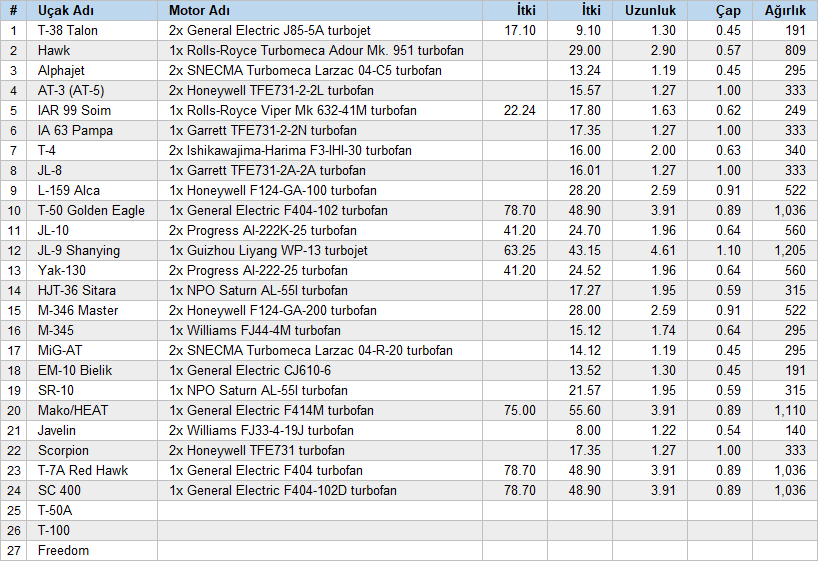The image size is (818, 561).
Task: Click '2x SNECMA Turbomeca Larzac 04-C5 turbofan' cell
Action: click(320, 70)
